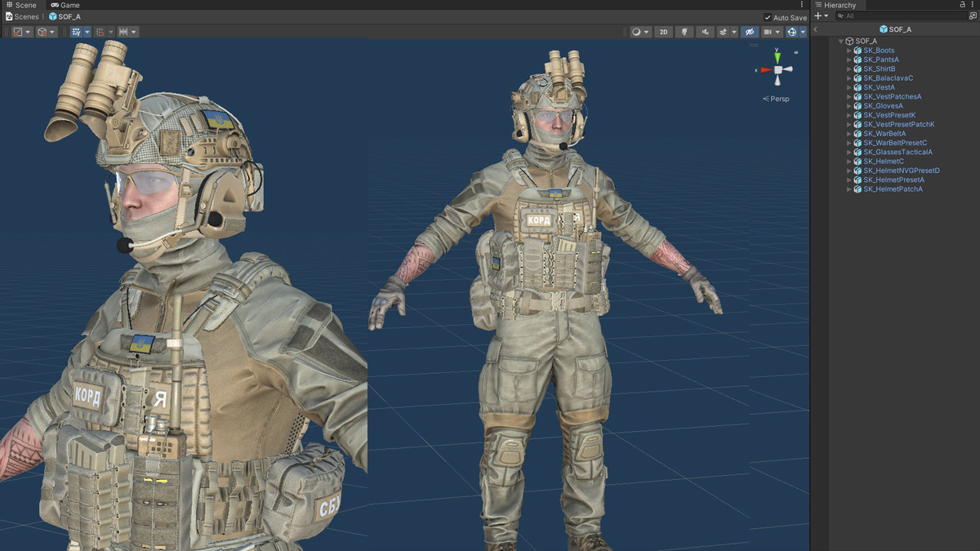Screen dimensions: 980x551
Task: Select SK_HelmetPatchA in the hierarchy
Action: point(893,189)
